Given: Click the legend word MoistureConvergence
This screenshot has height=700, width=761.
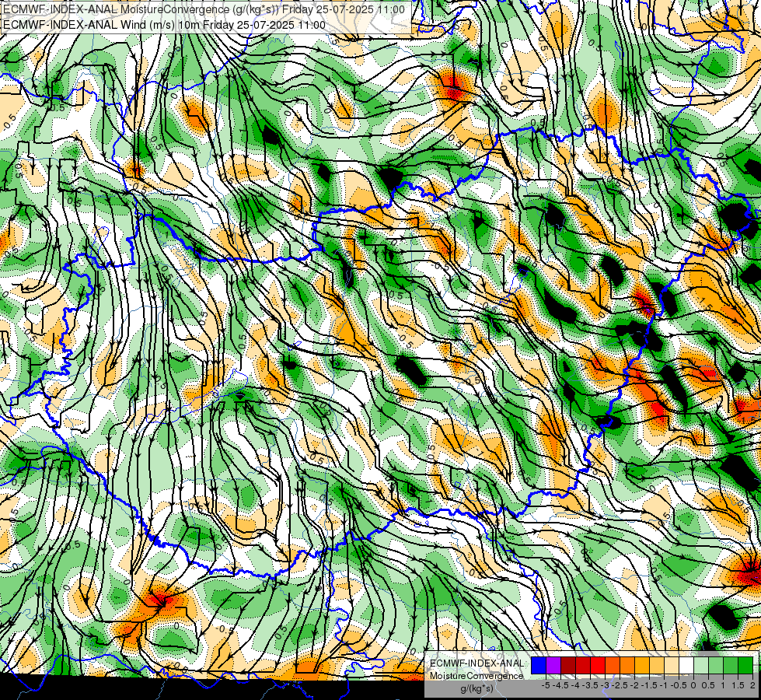Looking at the screenshot, I should (x=476, y=676).
